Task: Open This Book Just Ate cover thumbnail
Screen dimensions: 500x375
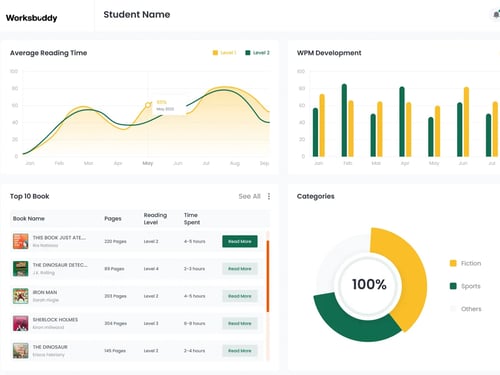Action: click(x=21, y=241)
